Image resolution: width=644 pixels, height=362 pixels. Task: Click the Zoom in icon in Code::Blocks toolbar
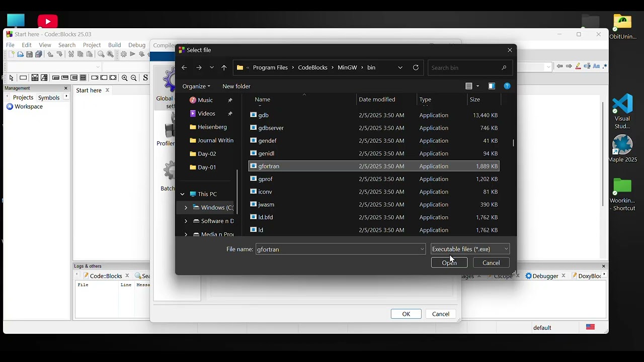(x=124, y=78)
